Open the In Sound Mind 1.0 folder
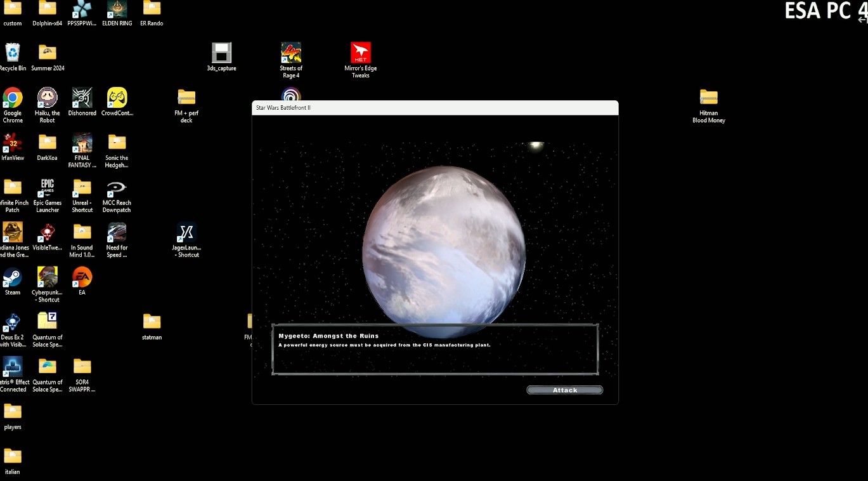Image resolution: width=868 pixels, height=481 pixels. tap(82, 232)
